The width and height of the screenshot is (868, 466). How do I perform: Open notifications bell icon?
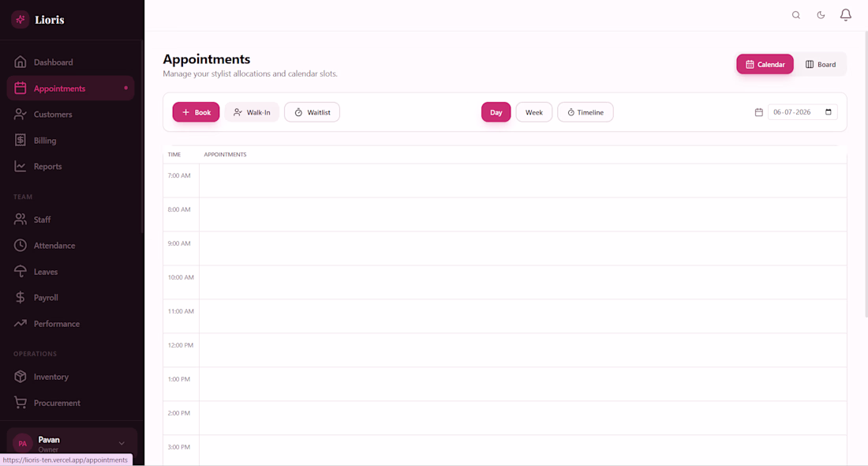(845, 15)
